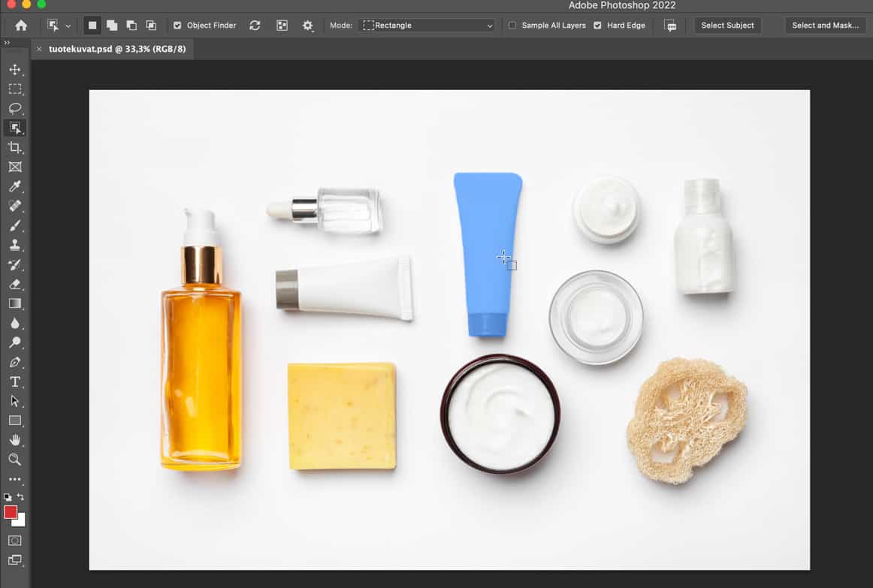Switch foreground and background colors

[x=21, y=496]
